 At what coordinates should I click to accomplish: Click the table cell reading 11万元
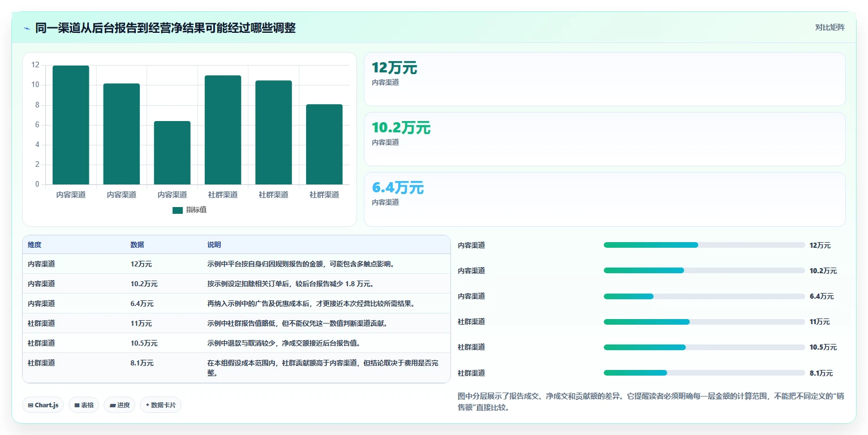(x=141, y=323)
